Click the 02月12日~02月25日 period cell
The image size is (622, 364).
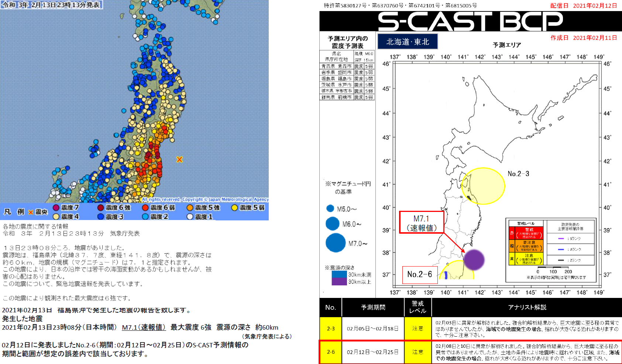point(373,352)
